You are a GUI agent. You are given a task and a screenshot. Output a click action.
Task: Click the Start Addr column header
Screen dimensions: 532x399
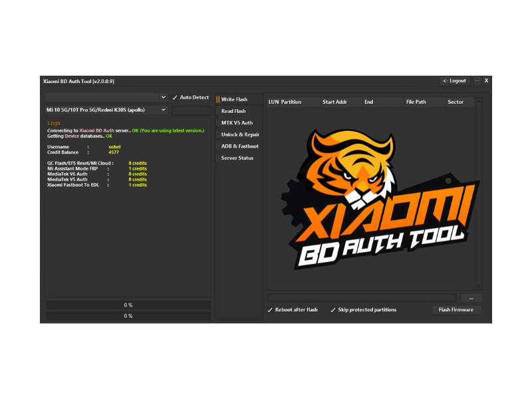[342, 102]
